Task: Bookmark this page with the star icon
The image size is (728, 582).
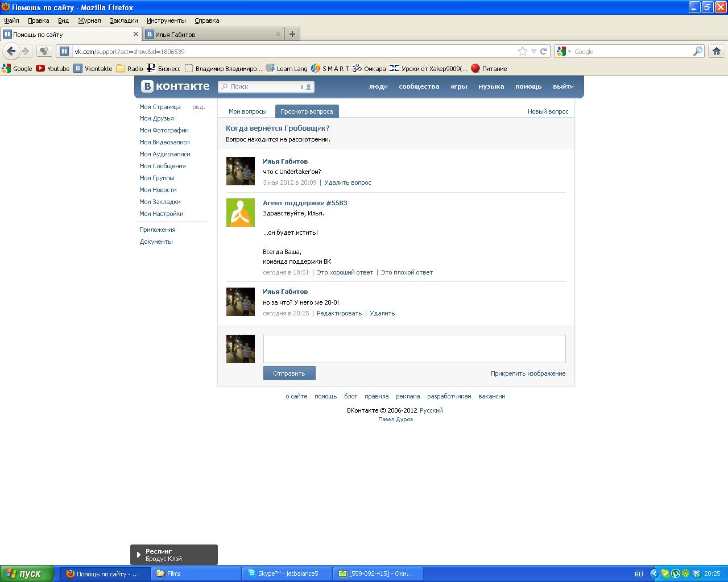Action: (x=523, y=51)
